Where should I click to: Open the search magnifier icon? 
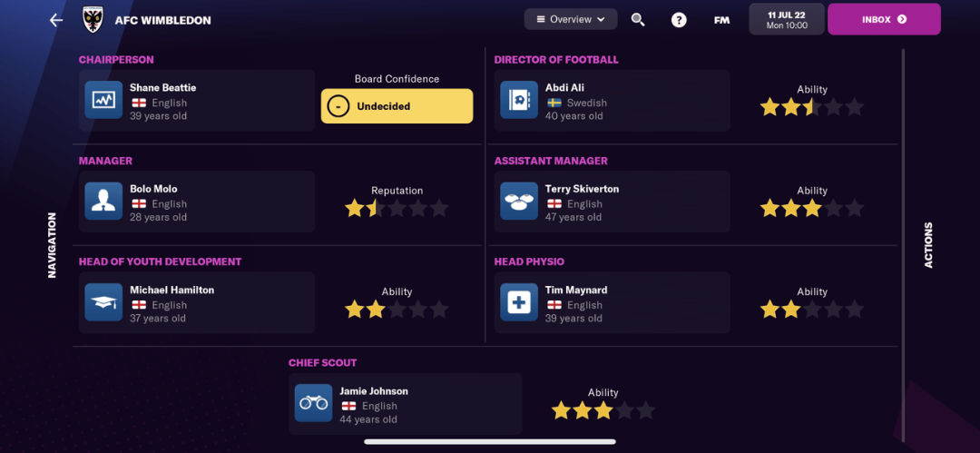coord(638,19)
